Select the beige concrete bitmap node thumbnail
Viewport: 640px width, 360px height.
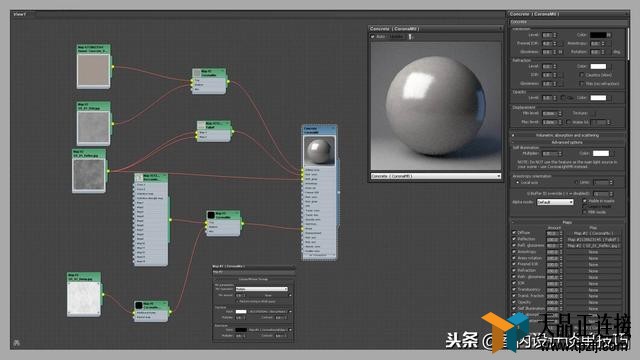pos(93,70)
